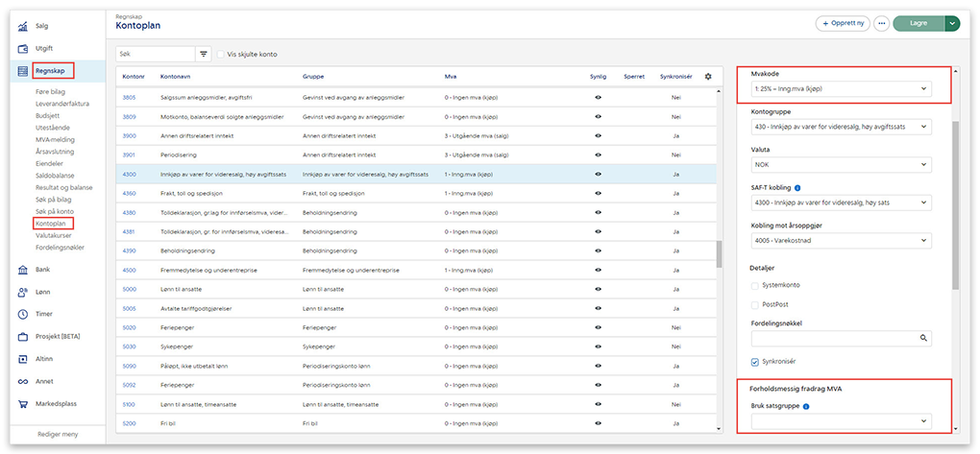The height and width of the screenshot is (454, 980).
Task: Enable Vis skjulte konto checkbox
Action: (x=221, y=55)
